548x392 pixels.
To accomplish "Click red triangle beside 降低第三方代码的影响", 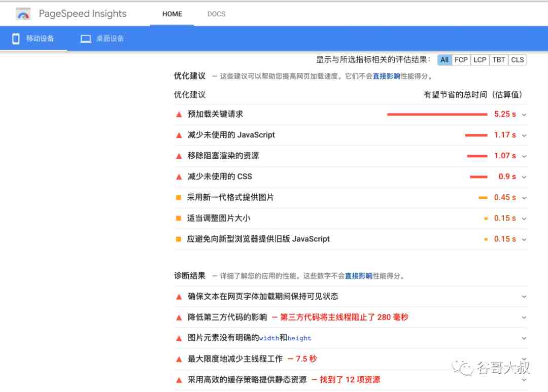I will coord(179,317).
